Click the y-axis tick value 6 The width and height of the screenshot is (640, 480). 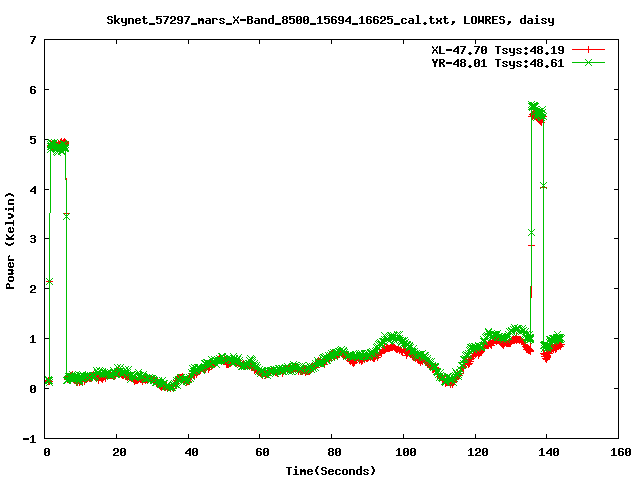pos(33,90)
